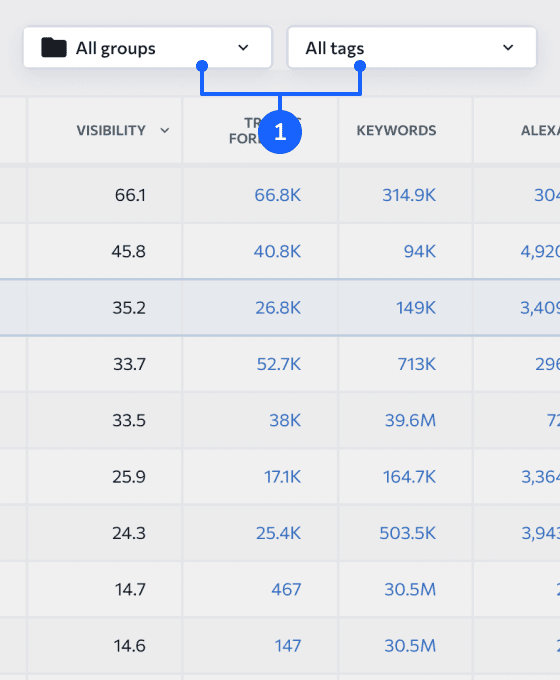Open the 713K keywords link

417,364
